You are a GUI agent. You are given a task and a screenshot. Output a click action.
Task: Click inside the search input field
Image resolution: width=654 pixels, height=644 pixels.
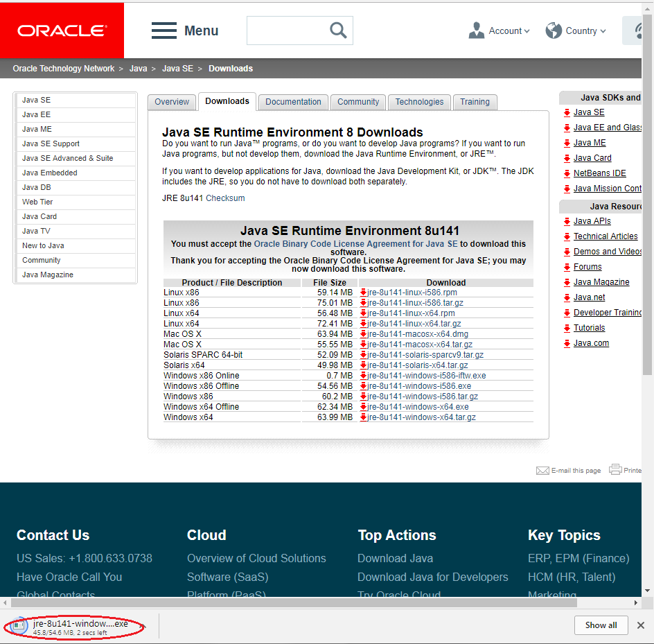click(x=284, y=31)
